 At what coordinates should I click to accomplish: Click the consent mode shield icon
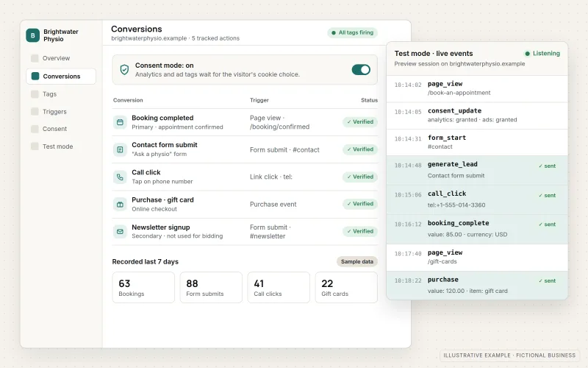[124, 69]
